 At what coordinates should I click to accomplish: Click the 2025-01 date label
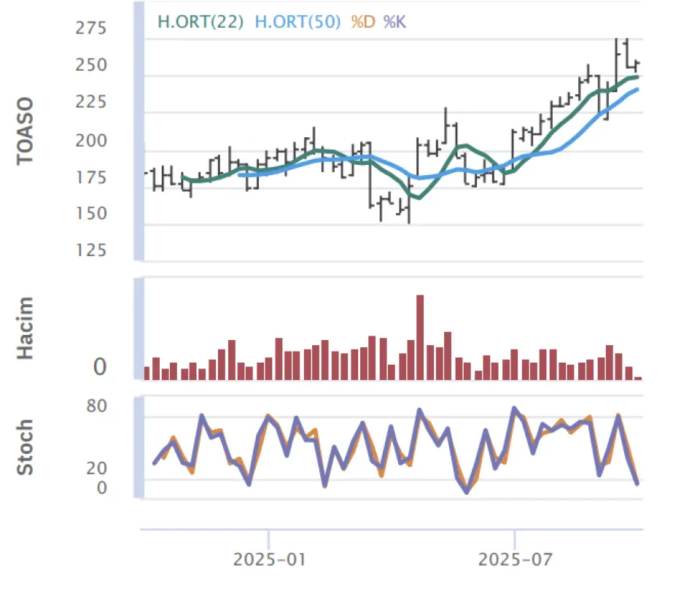click(269, 560)
